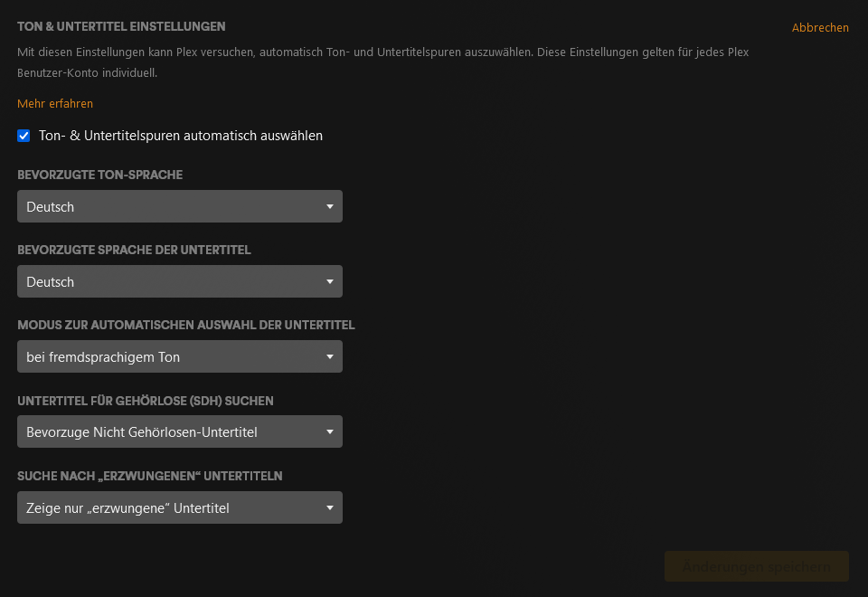Click the arrow on the erzwungene Untertitel dropdown
Screen dimensions: 868x597
coord(331,507)
